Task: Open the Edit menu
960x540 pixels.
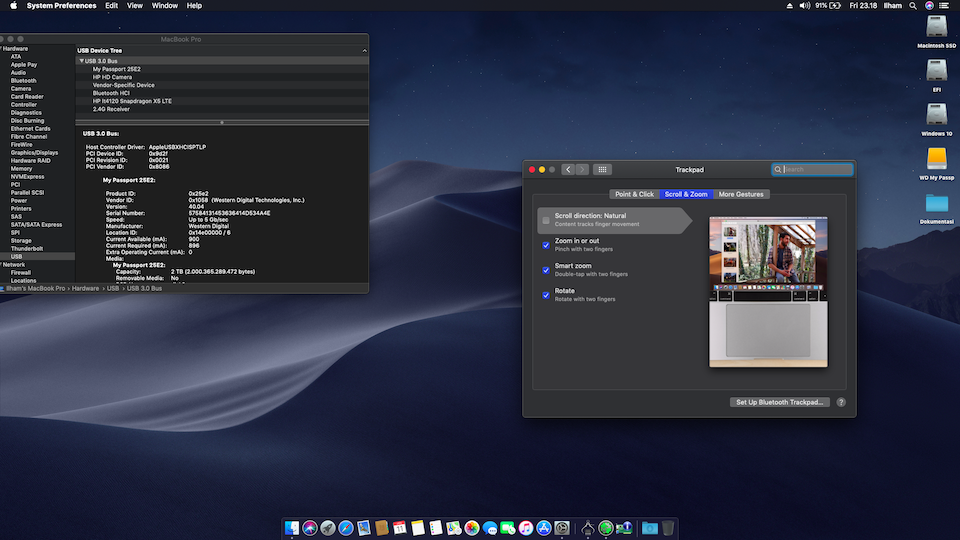Action: point(111,6)
